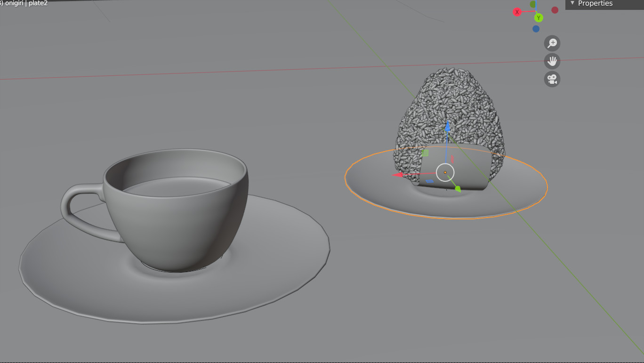Click the zoom magnifier viewport icon
The width and height of the screenshot is (644, 363).
coord(552,43)
